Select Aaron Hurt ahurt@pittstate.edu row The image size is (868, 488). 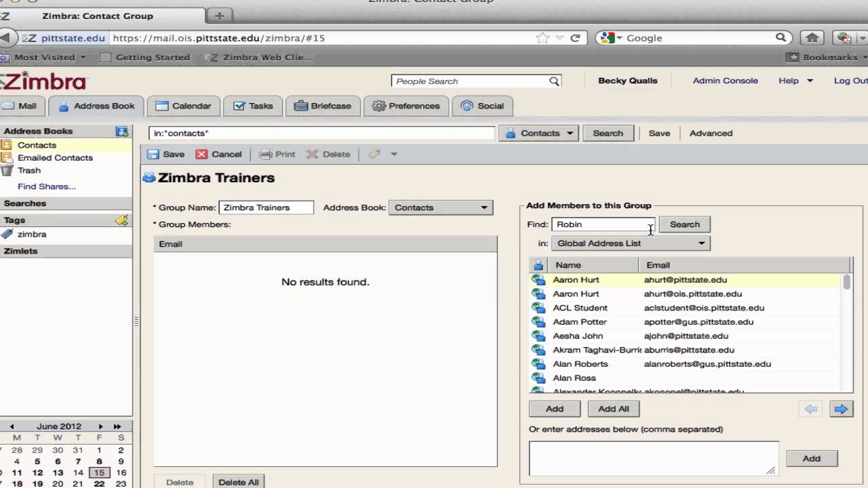[x=685, y=280]
